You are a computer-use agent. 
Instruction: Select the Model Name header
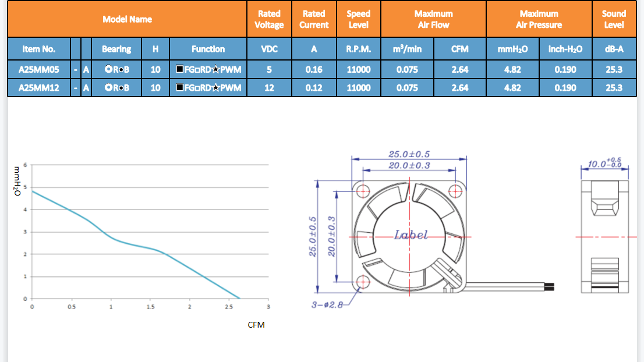click(x=127, y=19)
